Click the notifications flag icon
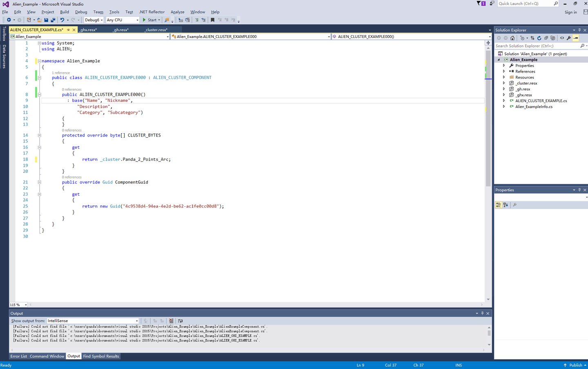Screen dimensions: 588x369 click(x=481, y=3)
